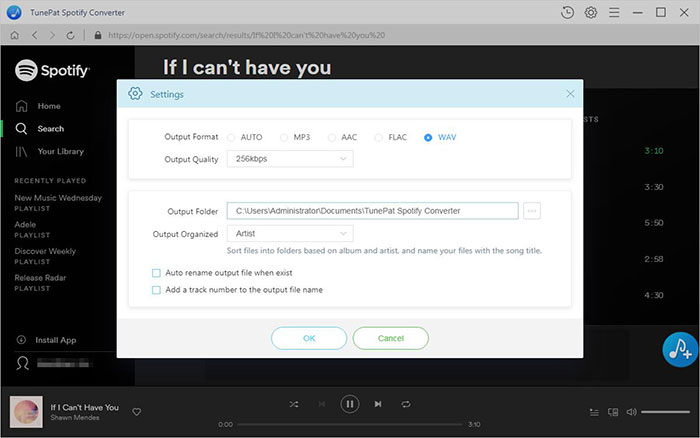Open the play queue icon
The width and height of the screenshot is (700, 438).
(594, 412)
